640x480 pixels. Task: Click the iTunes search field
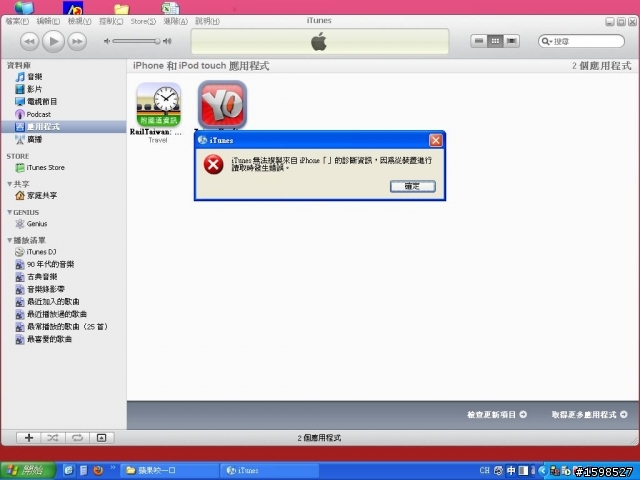point(581,41)
